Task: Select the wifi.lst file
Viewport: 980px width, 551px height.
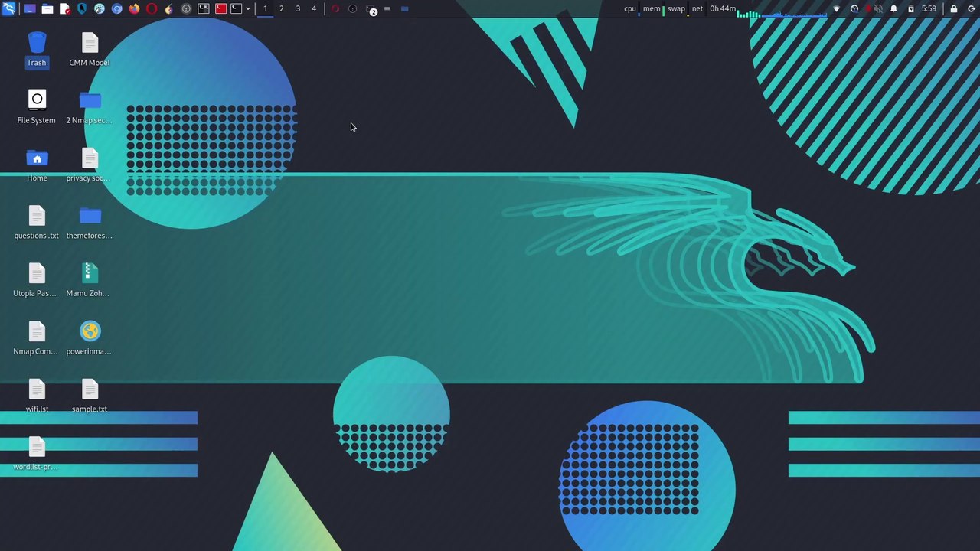Action: click(x=37, y=396)
